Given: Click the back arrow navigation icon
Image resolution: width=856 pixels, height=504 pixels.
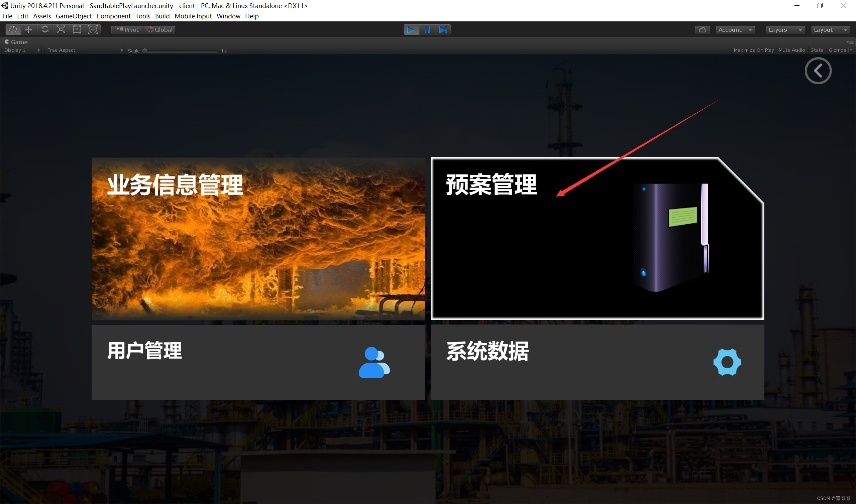Looking at the screenshot, I should click(x=818, y=71).
